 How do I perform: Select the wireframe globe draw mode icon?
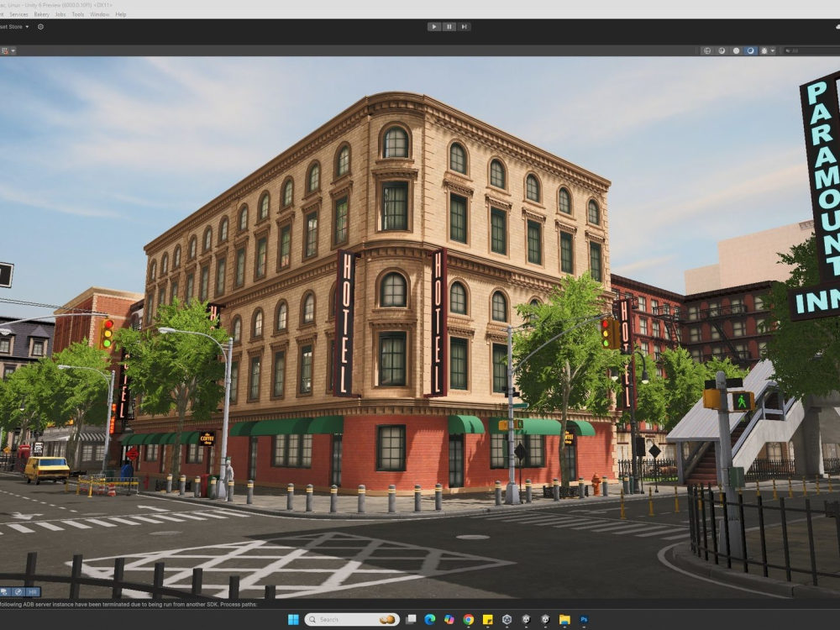pyautogui.click(x=707, y=51)
